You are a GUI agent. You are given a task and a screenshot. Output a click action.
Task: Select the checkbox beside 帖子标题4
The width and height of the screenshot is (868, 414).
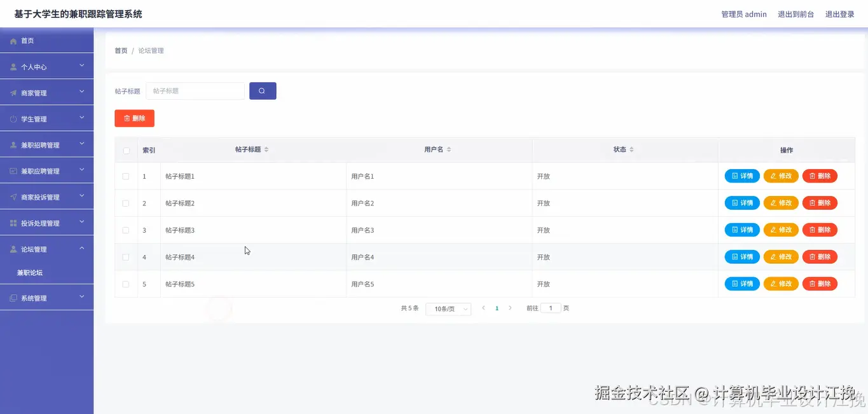pyautogui.click(x=125, y=257)
